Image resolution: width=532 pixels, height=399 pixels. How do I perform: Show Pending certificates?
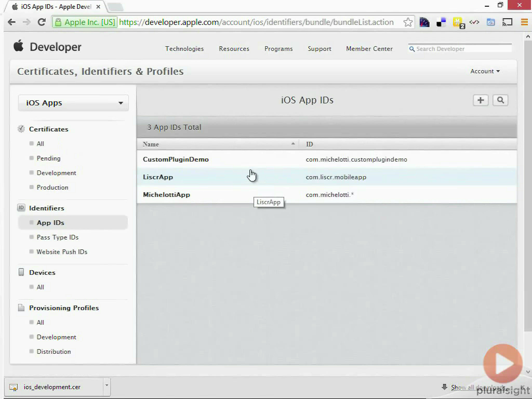coord(48,158)
